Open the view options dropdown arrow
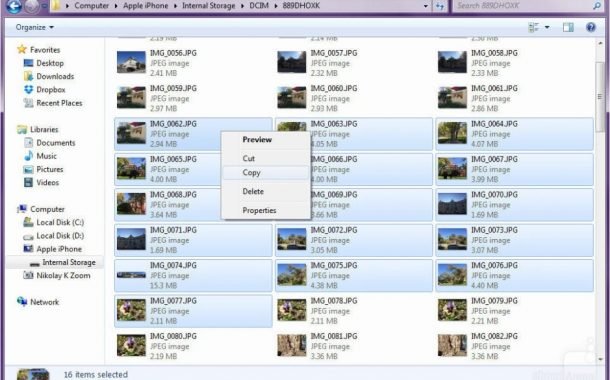The height and width of the screenshot is (380, 610). [x=547, y=27]
